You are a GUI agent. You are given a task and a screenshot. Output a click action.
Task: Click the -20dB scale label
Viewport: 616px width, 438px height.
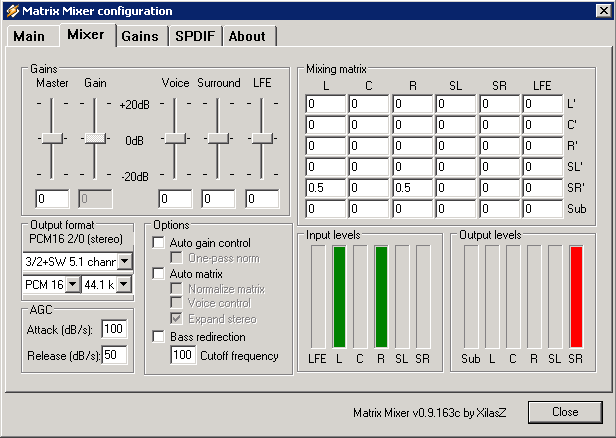point(135,177)
